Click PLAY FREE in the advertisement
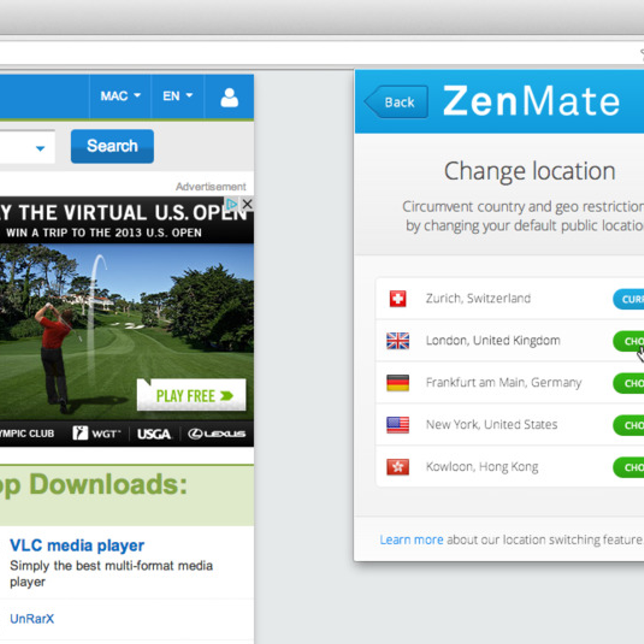644x644 pixels. coord(191,395)
